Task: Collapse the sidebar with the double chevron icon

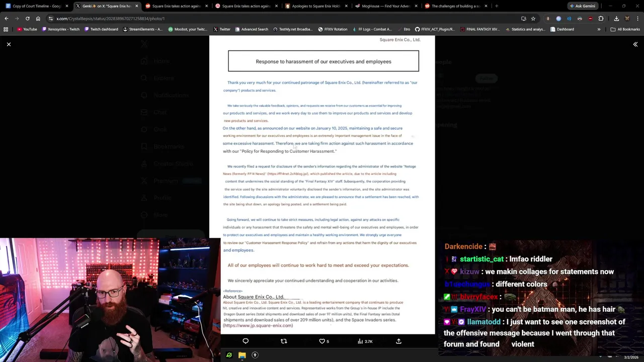Action: point(635,44)
